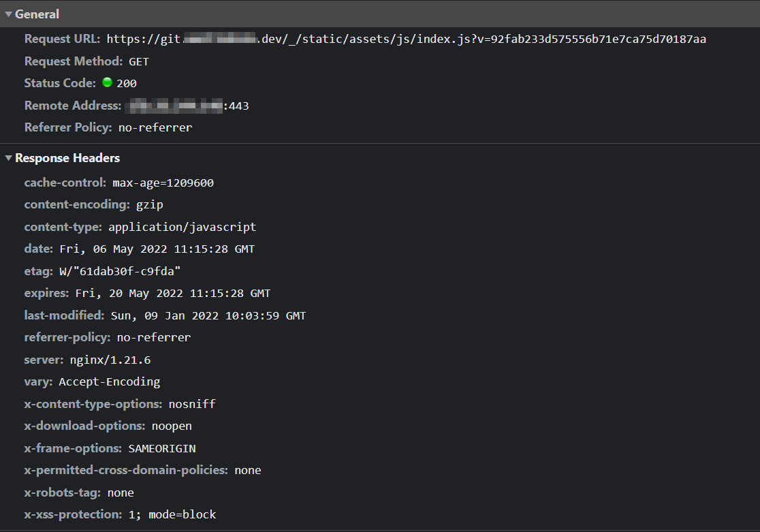
Task: Select the x-frame-options SAMEORIGIN value
Action: tap(161, 448)
